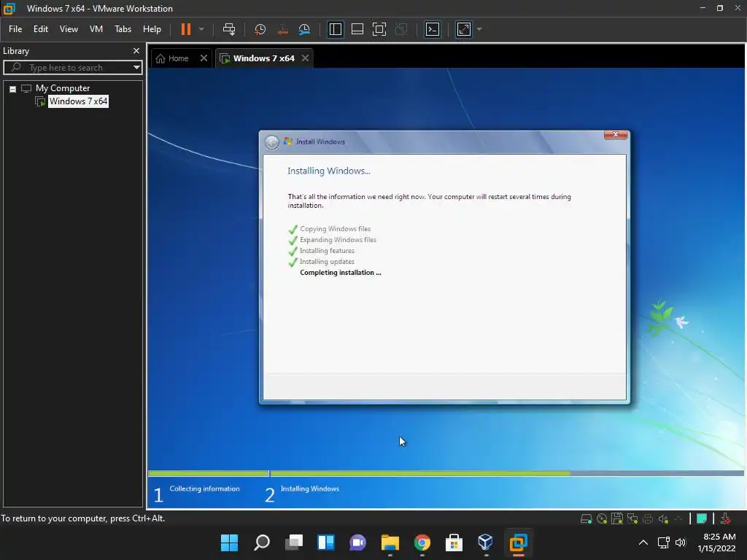Take a snapshot of this virtual machine

pos(260,29)
